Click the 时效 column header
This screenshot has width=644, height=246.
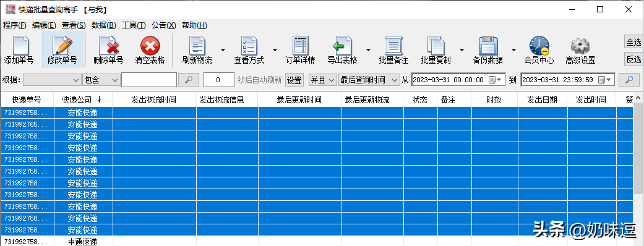(494, 100)
